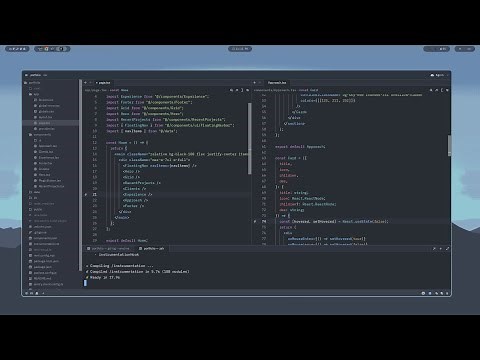Click line 12 'const Home' in page.tsx
Screen dimensions: 480x360
click(x=127, y=142)
